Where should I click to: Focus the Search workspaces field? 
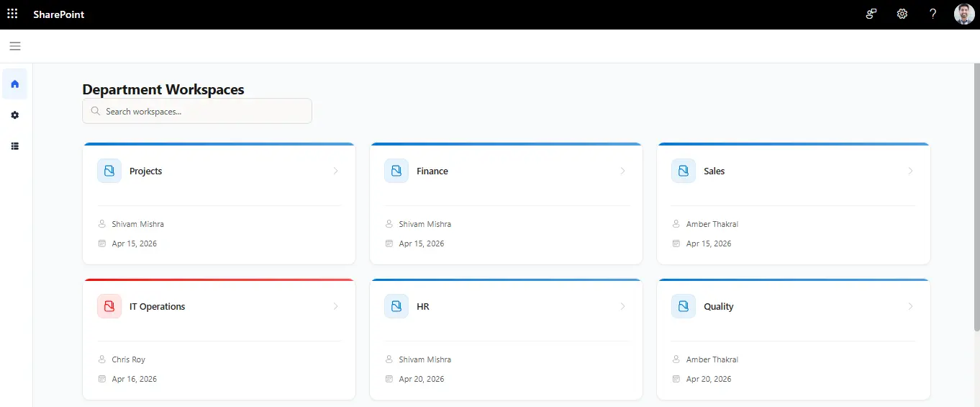pos(197,111)
